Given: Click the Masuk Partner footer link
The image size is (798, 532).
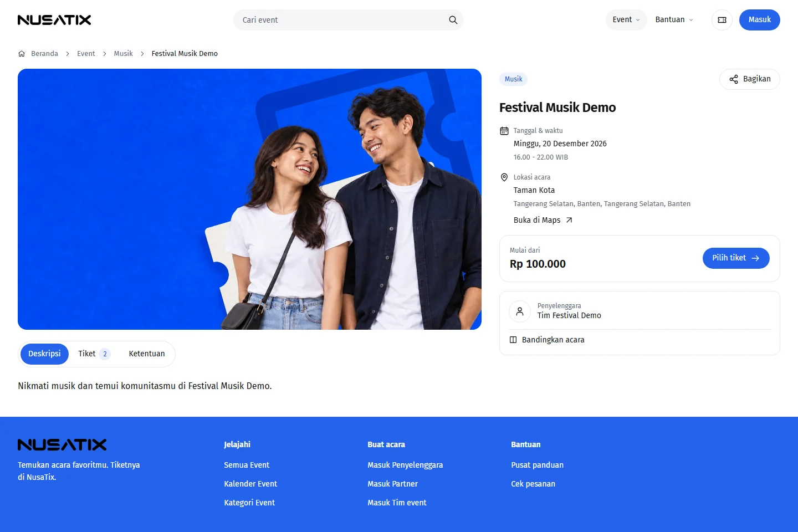Looking at the screenshot, I should point(392,484).
